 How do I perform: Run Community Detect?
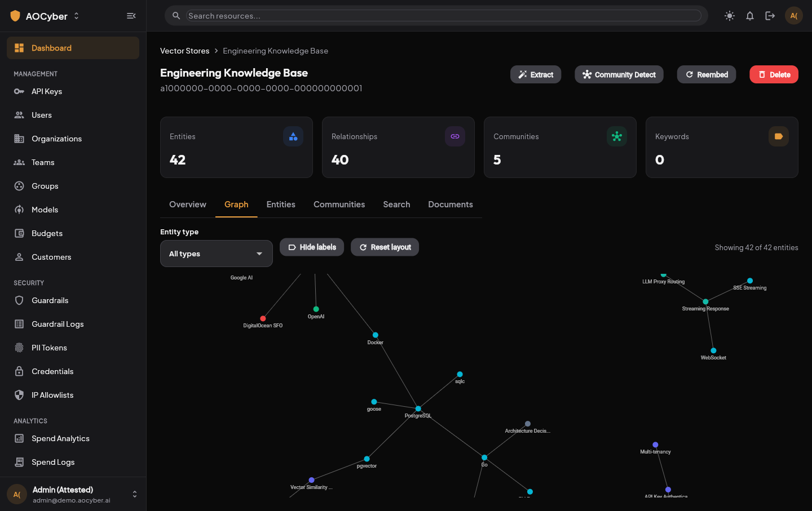coord(619,74)
